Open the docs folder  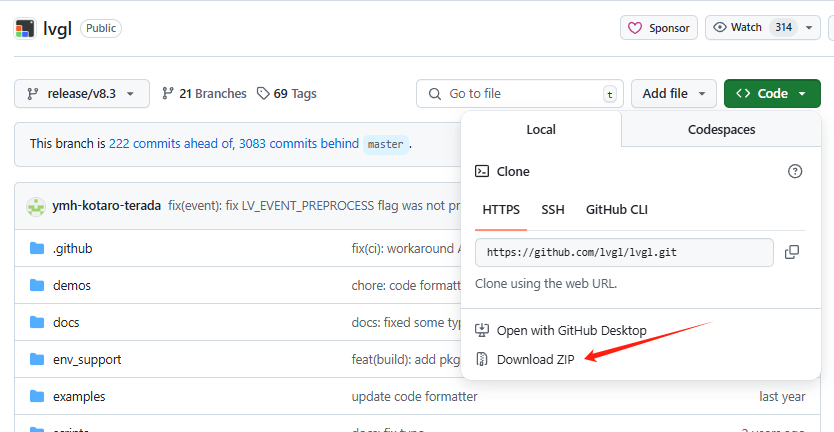tap(66, 322)
